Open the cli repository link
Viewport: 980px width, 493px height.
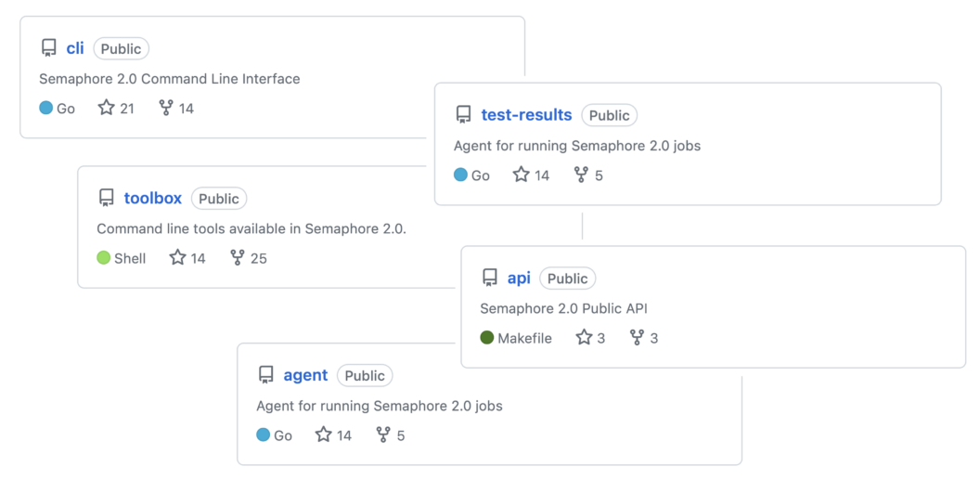tap(75, 48)
